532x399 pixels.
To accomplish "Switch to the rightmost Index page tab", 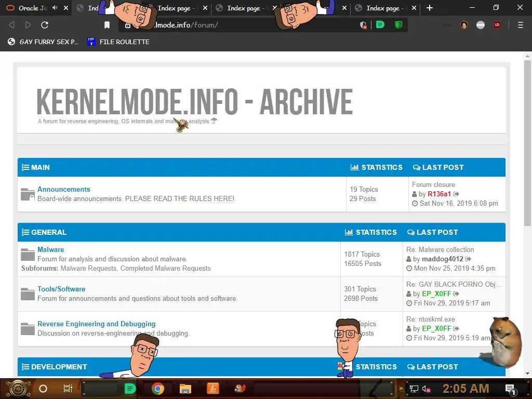I will (x=385, y=8).
